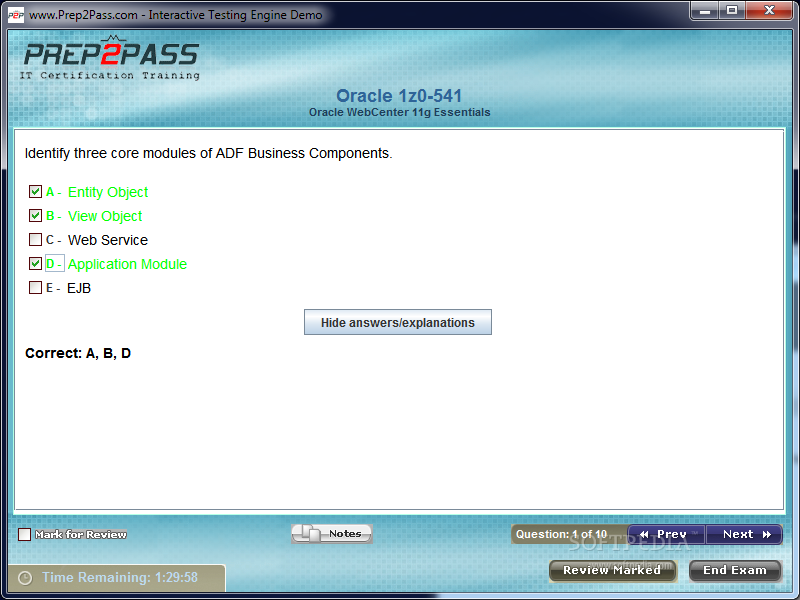Screen dimensions: 800x600
Task: Click the P2P app icon in title bar
Action: tap(16, 15)
